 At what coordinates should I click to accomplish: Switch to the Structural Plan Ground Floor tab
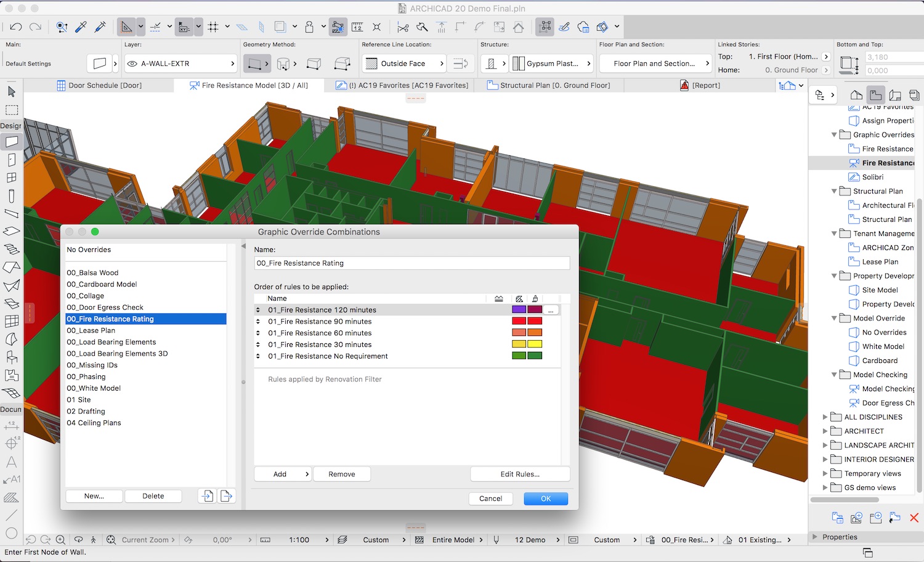pos(549,86)
